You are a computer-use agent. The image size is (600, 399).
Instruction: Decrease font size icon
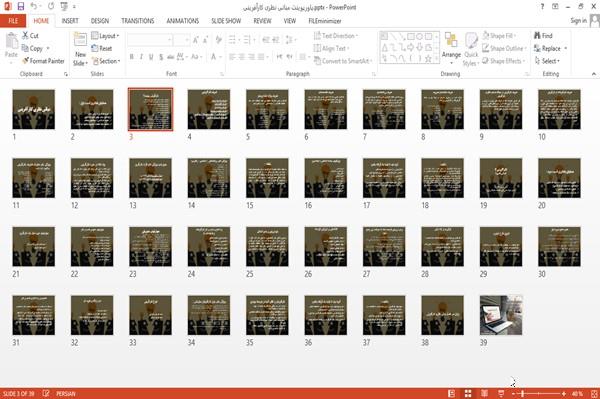point(206,40)
